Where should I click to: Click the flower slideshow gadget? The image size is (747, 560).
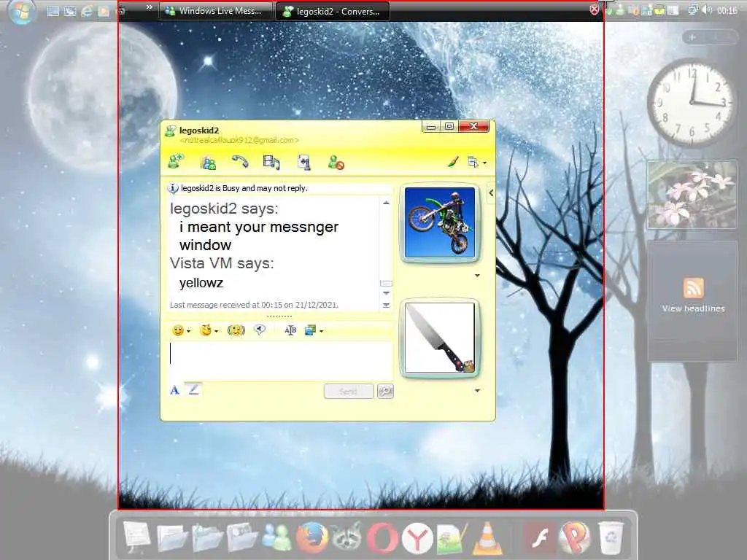click(692, 195)
